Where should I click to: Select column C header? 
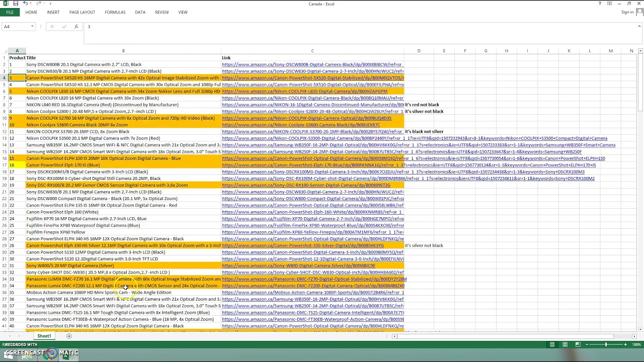coord(312,51)
